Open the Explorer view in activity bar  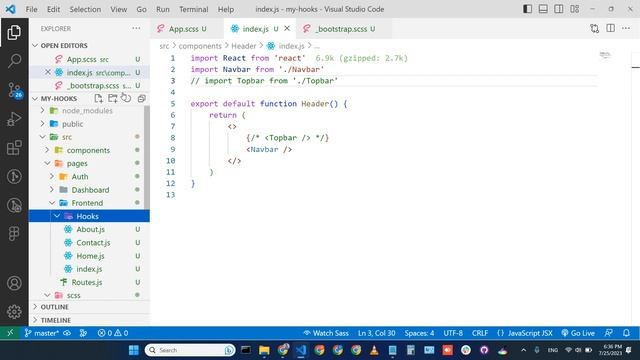(14, 32)
